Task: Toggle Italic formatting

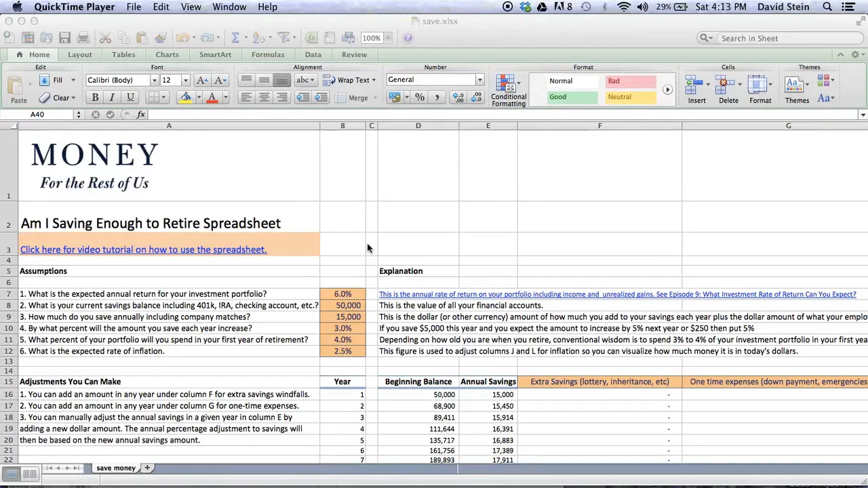Action: point(112,98)
